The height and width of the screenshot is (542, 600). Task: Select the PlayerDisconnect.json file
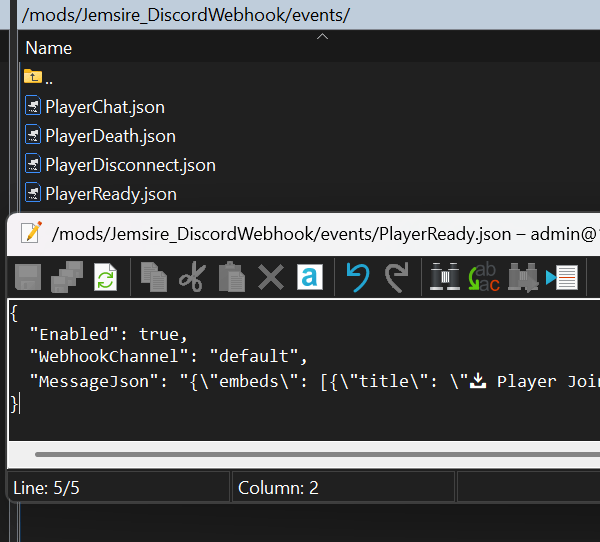[x=130, y=165]
